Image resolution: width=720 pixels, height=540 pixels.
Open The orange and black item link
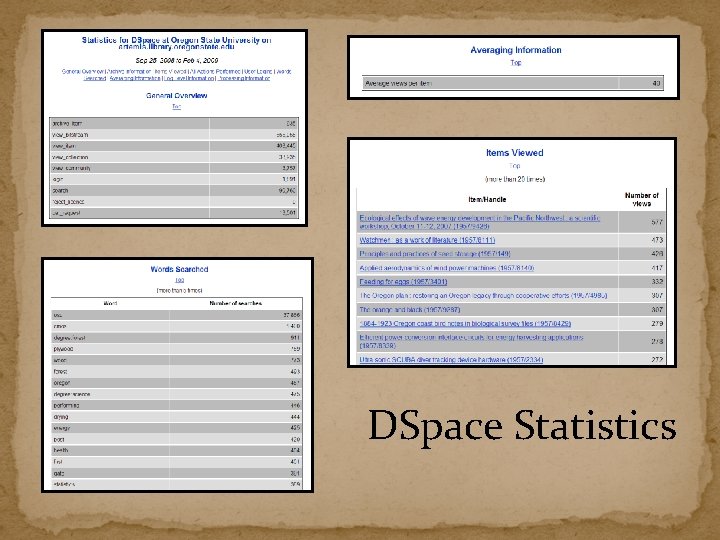click(x=410, y=309)
